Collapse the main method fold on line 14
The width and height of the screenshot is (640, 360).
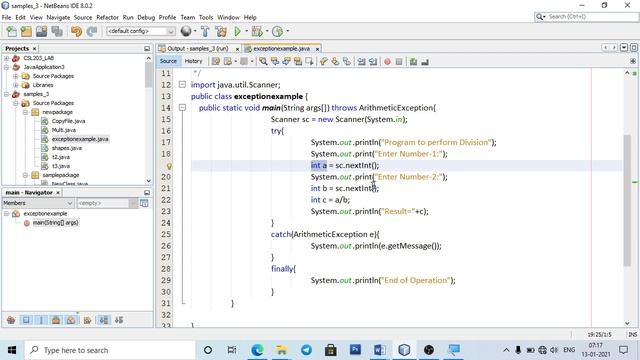point(182,108)
